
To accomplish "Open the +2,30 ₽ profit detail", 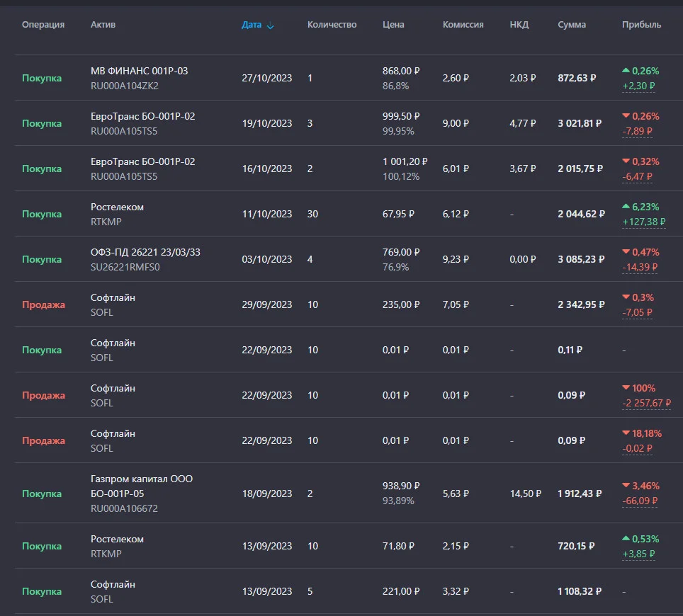I will [638, 86].
